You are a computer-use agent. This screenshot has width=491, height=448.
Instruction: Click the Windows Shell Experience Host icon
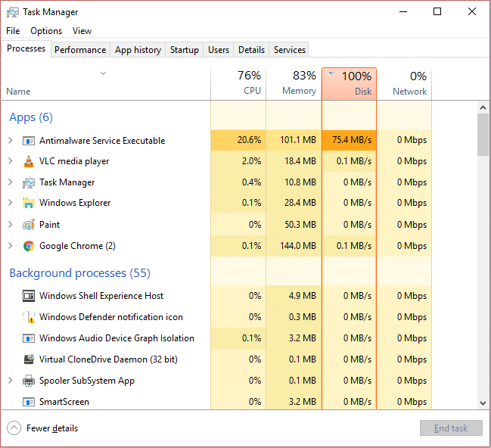pos(29,296)
